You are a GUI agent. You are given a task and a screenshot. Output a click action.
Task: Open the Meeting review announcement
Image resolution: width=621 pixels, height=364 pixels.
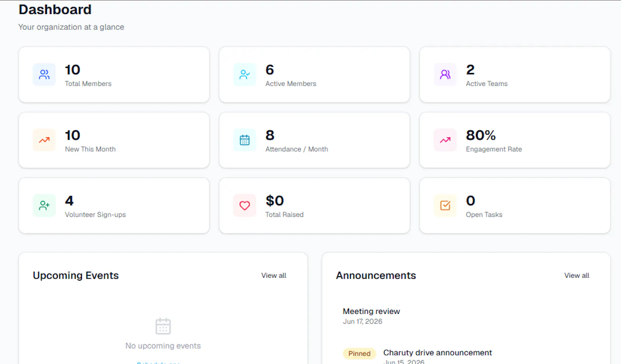(x=371, y=311)
